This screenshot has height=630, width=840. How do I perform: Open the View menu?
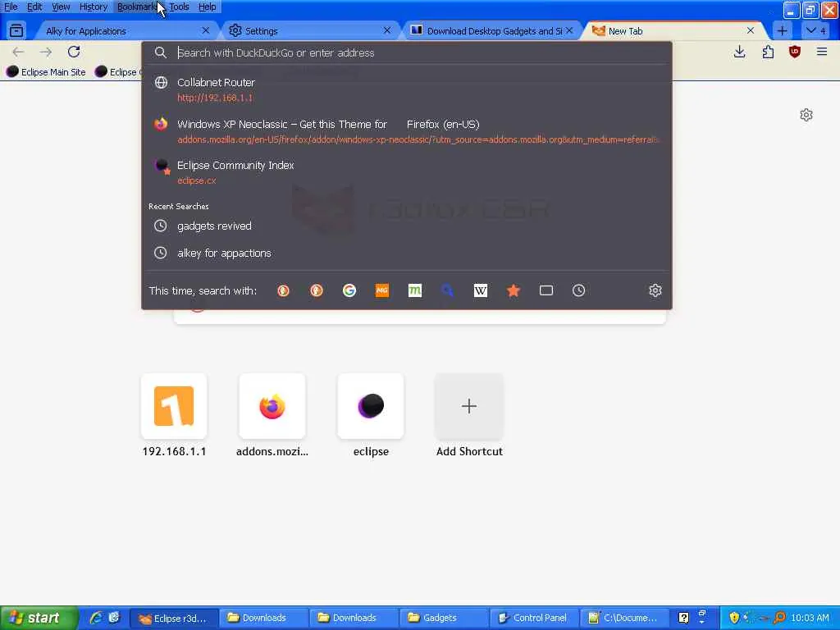click(x=61, y=7)
